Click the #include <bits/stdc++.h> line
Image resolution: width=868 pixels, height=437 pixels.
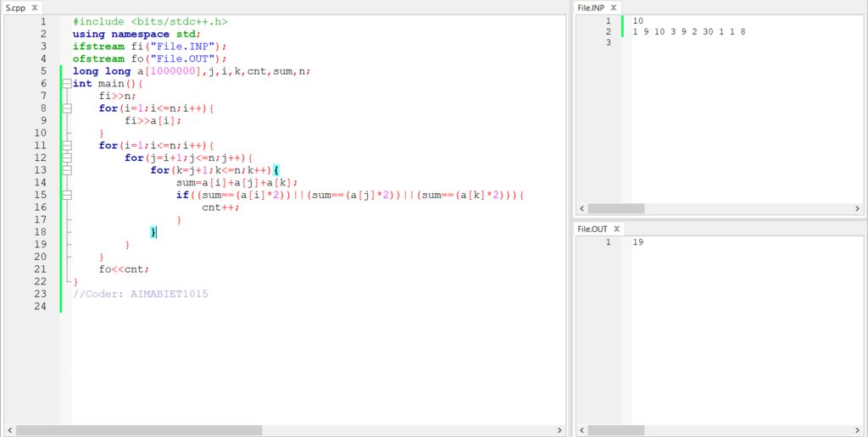(150, 21)
